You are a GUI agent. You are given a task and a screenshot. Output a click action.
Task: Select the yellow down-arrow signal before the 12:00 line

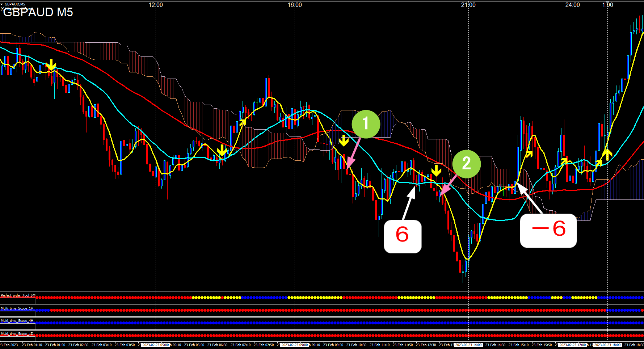(x=51, y=65)
